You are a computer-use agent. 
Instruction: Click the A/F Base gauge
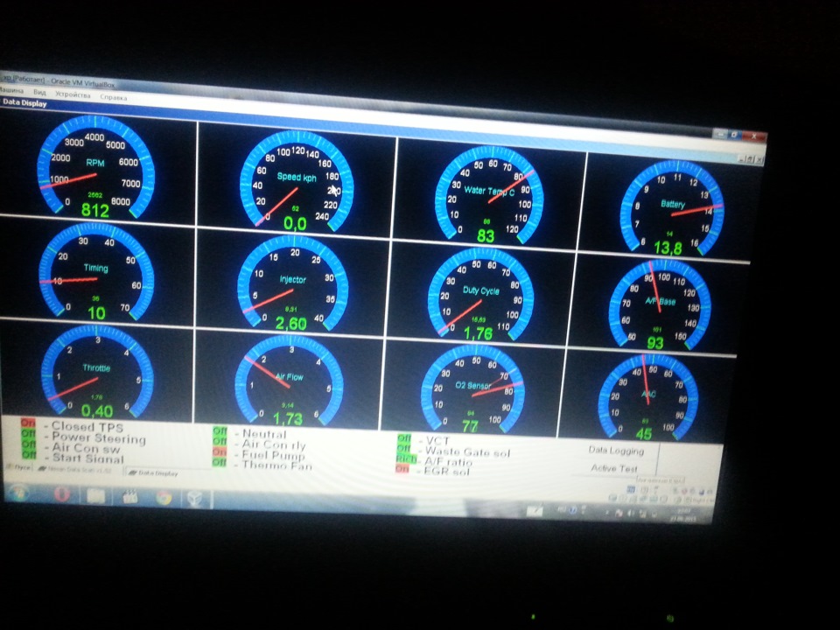pos(660,306)
